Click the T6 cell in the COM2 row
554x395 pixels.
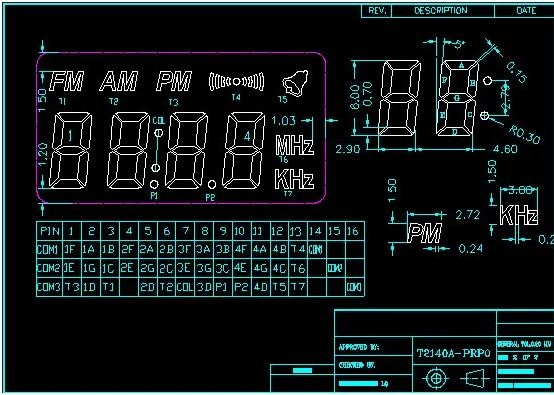pyautogui.click(x=298, y=268)
